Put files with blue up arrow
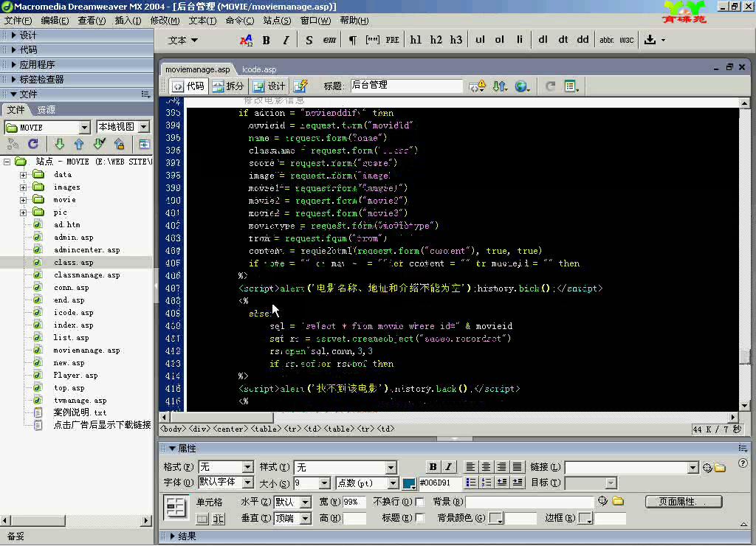Screen dimensions: 756x546 click(79, 144)
